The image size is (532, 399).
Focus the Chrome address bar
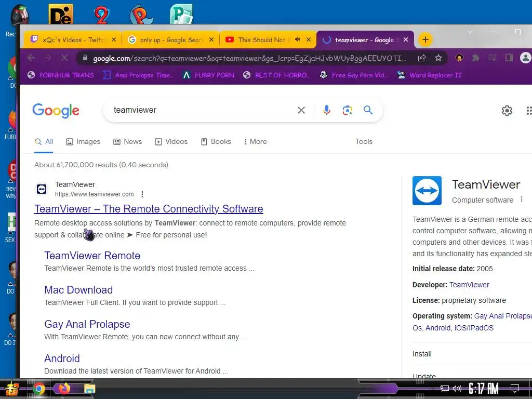tap(249, 58)
